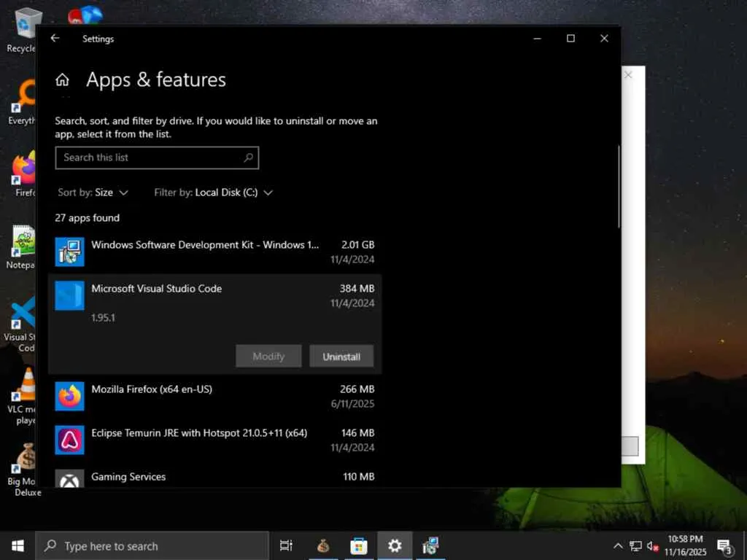Screen dimensions: 747x560
Task: Open the Everything desktop shortcut
Action: coord(21,102)
